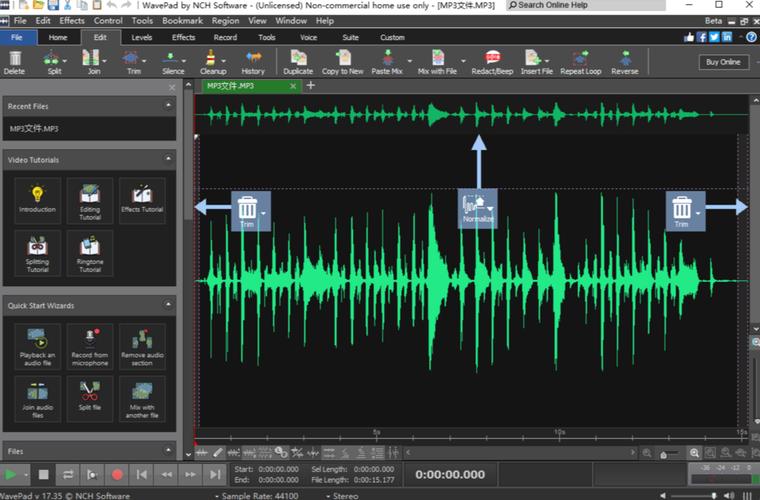Start Mix with another file wizard
The width and height of the screenshot is (760, 500).
[x=142, y=399]
